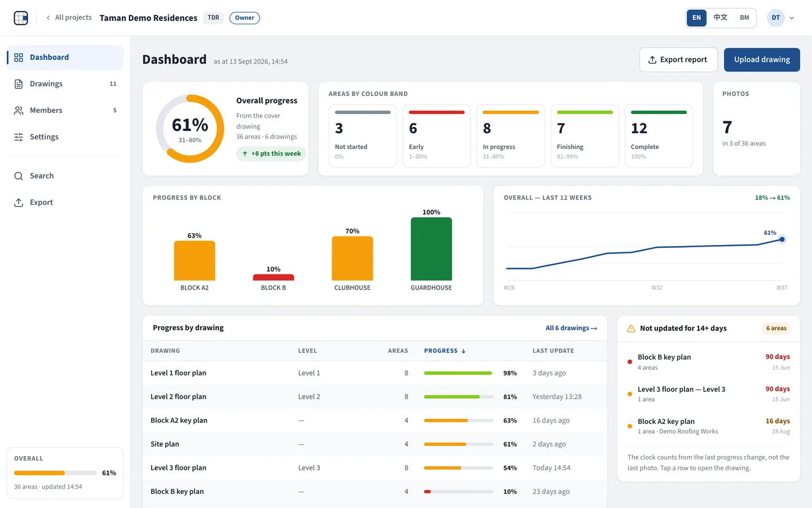Image resolution: width=812 pixels, height=508 pixels.
Task: Open the Site plan drawing row
Action: (x=375, y=444)
